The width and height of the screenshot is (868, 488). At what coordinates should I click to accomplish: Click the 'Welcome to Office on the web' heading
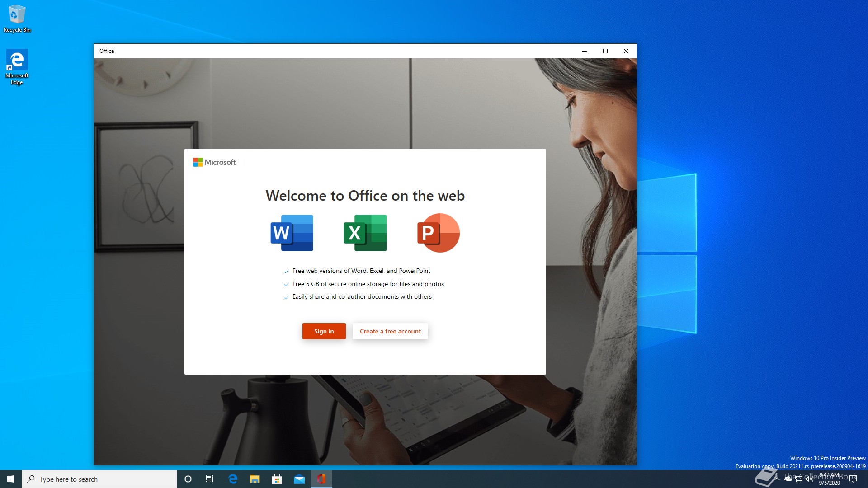pyautogui.click(x=365, y=196)
